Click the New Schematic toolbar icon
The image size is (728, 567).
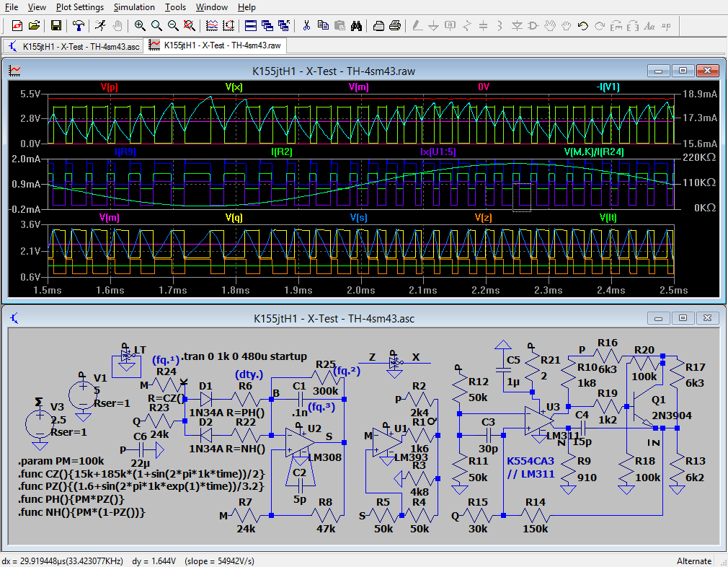(x=15, y=25)
